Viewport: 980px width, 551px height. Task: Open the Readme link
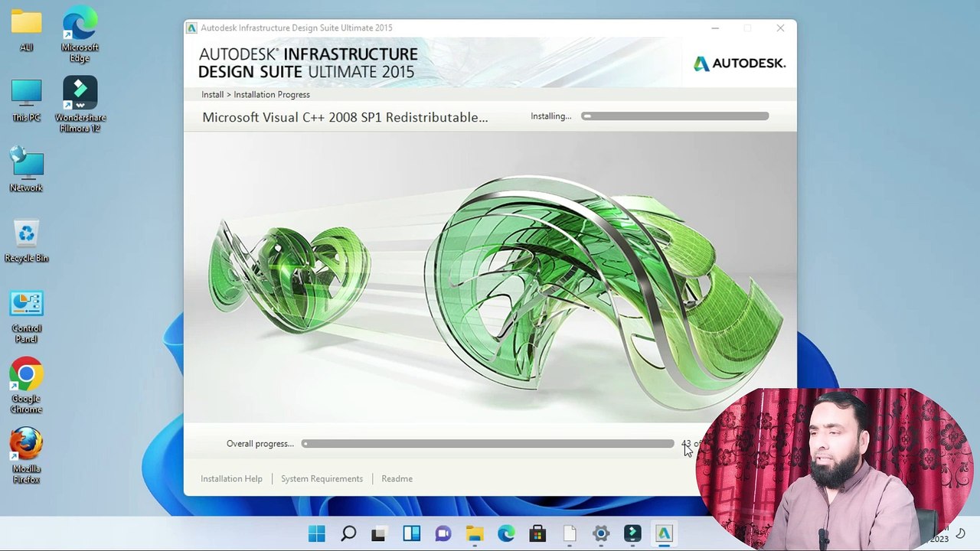(x=397, y=479)
